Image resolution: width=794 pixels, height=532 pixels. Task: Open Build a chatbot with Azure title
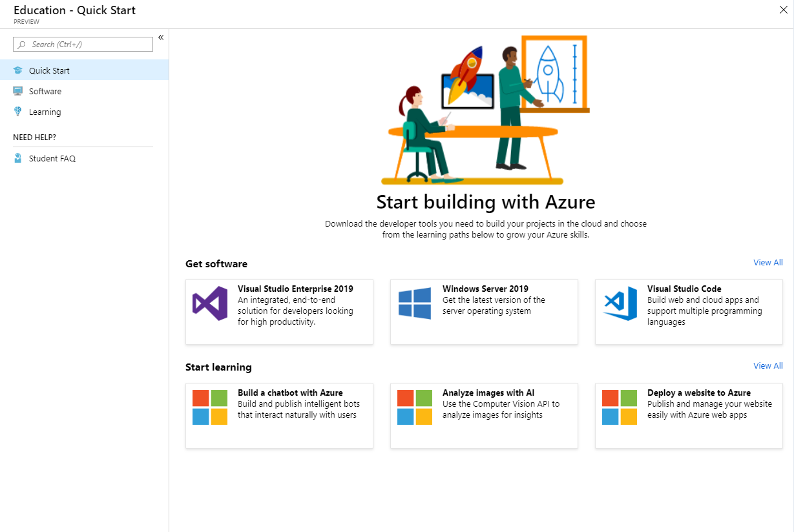290,393
